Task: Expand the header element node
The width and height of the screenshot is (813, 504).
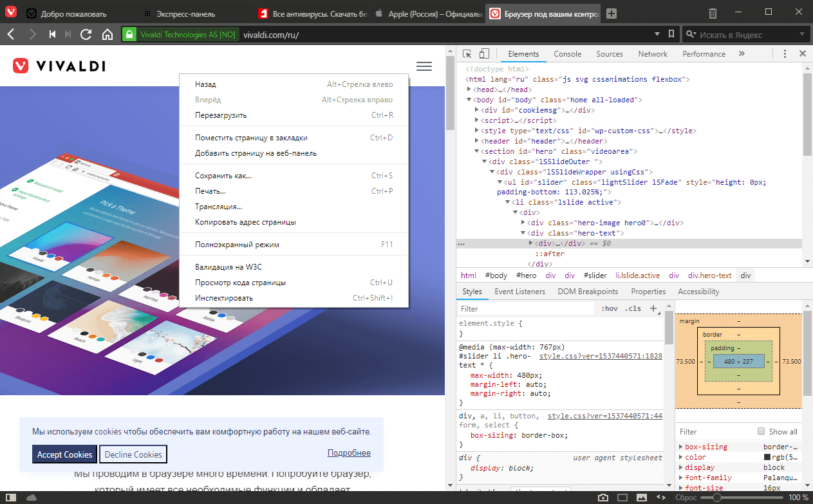Action: (478, 142)
